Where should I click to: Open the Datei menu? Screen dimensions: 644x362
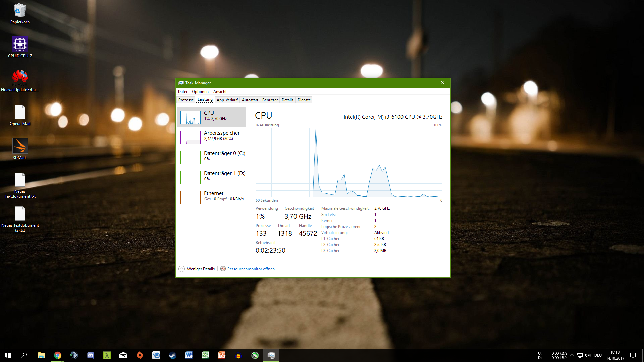tap(182, 92)
